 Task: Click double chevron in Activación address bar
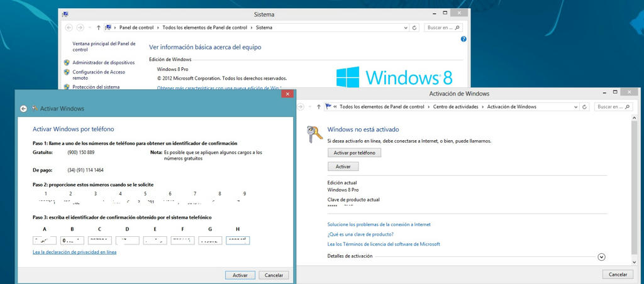click(x=335, y=107)
